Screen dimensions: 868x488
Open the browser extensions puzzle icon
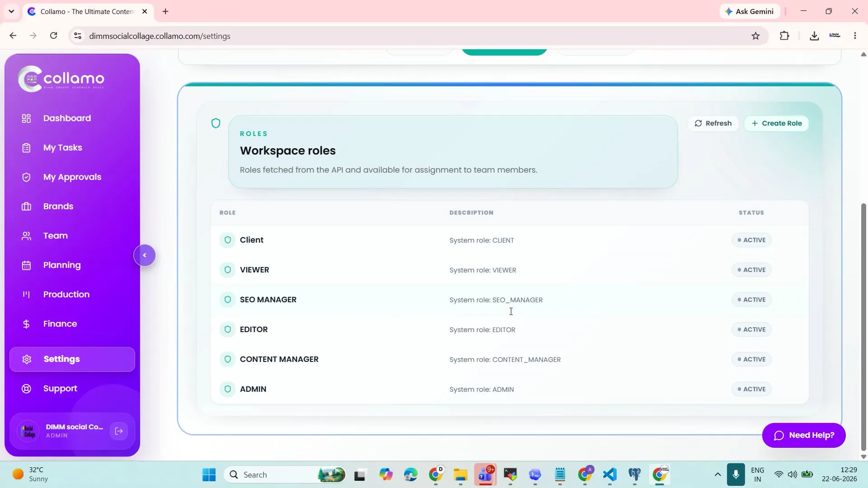click(784, 36)
